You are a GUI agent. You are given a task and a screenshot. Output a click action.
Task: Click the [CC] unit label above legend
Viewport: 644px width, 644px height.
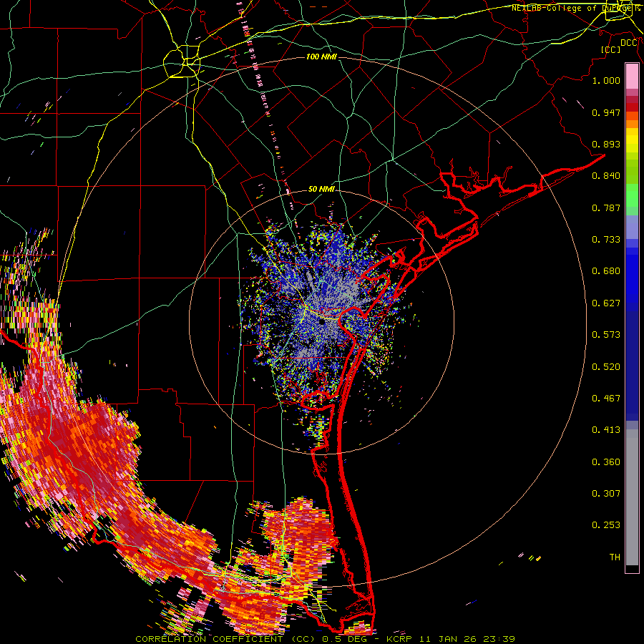pyautogui.click(x=611, y=49)
